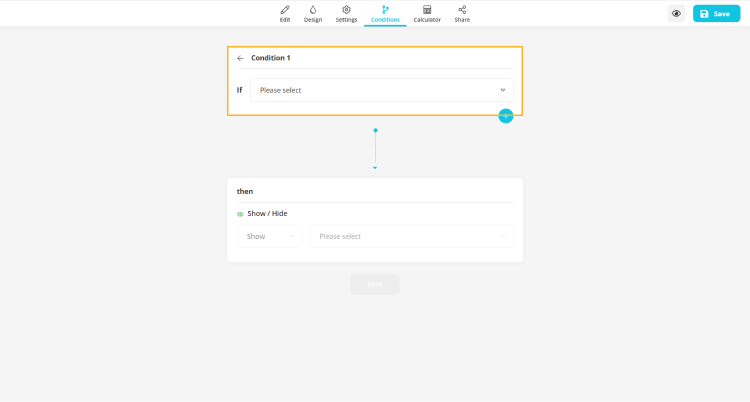Click the 'Show / Hide' action label
Viewport: 750px width, 402px height.
click(x=267, y=214)
